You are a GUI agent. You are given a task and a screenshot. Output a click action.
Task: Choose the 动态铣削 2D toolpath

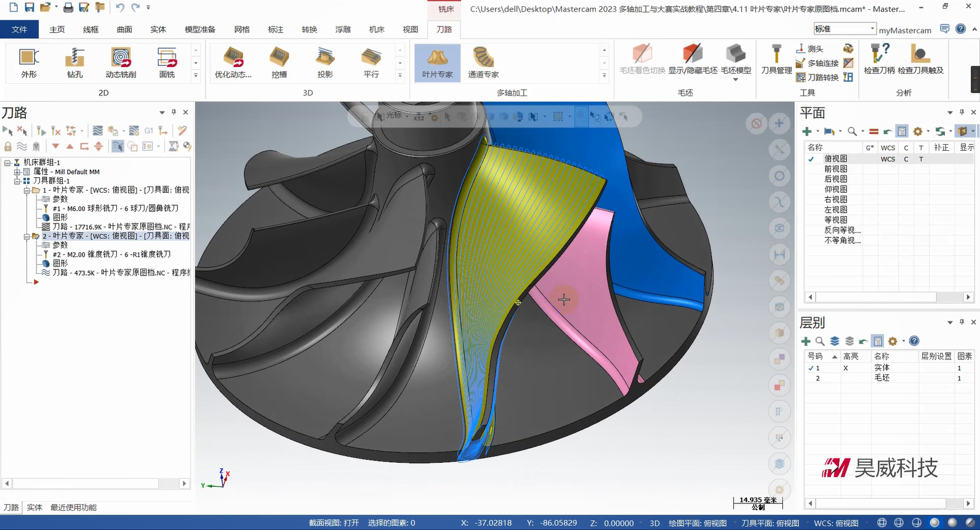point(121,62)
